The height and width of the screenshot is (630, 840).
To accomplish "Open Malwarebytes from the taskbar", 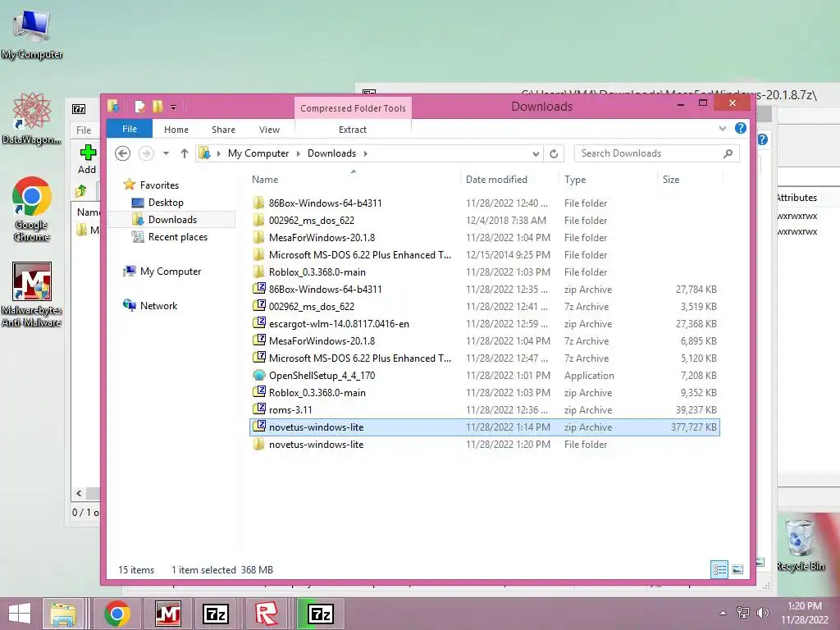I will tap(167, 614).
